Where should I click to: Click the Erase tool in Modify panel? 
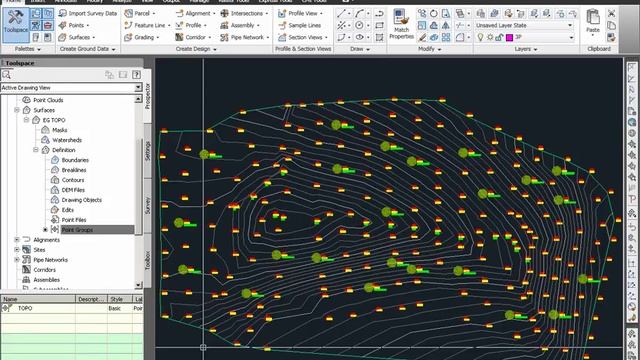422,38
